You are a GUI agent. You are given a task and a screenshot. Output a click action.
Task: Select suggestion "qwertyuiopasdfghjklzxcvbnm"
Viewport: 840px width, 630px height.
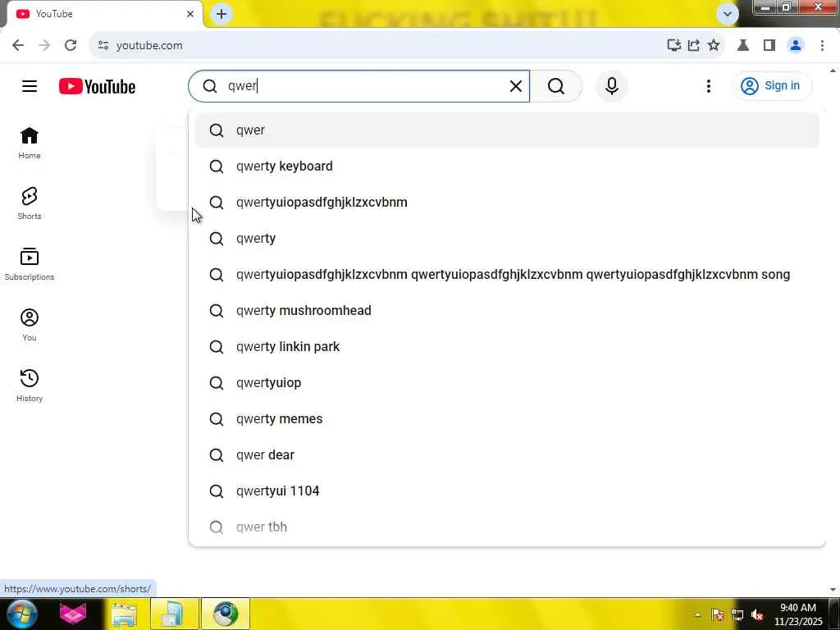pyautogui.click(x=507, y=203)
